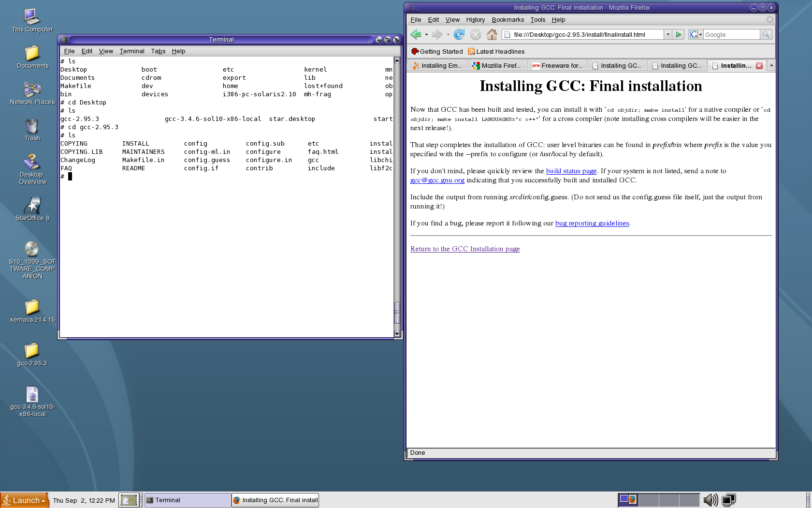Image resolution: width=812 pixels, height=508 pixels.
Task: Open the Terminal menu in Terminal
Action: 132,51
